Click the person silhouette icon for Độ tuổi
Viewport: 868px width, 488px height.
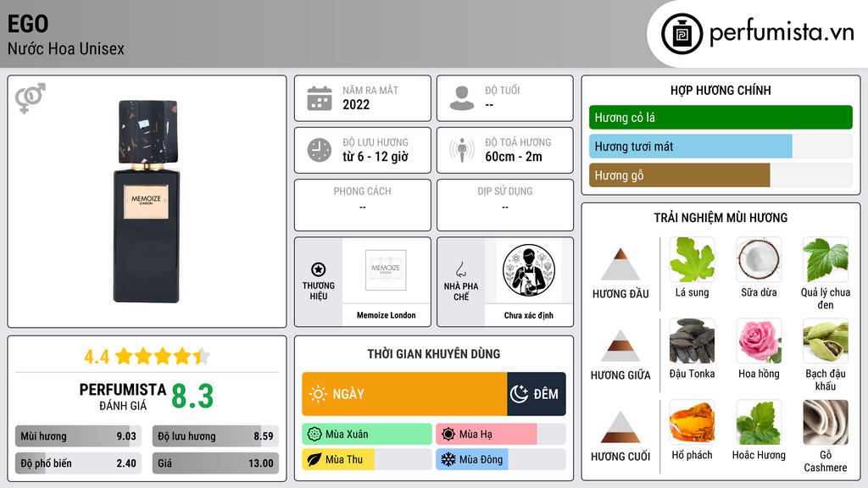tap(462, 98)
